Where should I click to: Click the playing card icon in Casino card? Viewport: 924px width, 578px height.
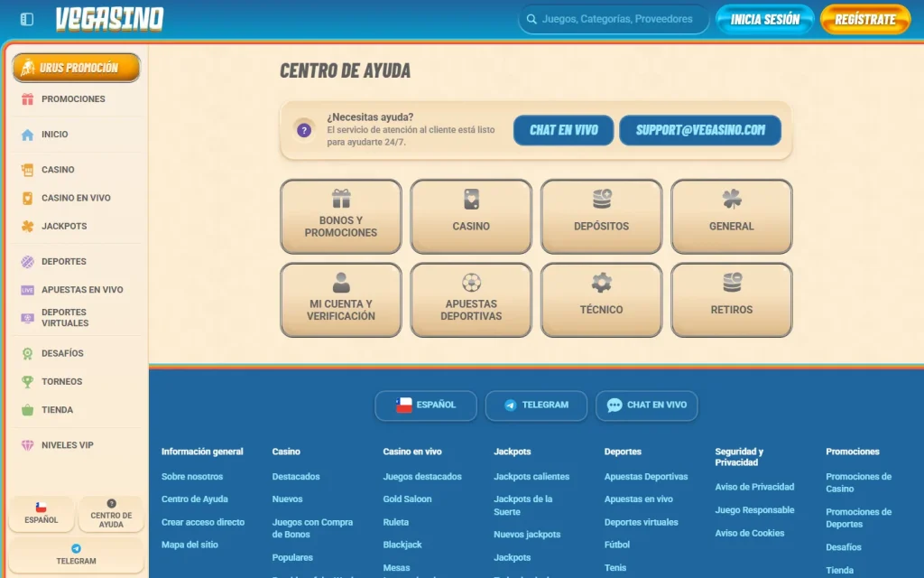pos(471,200)
